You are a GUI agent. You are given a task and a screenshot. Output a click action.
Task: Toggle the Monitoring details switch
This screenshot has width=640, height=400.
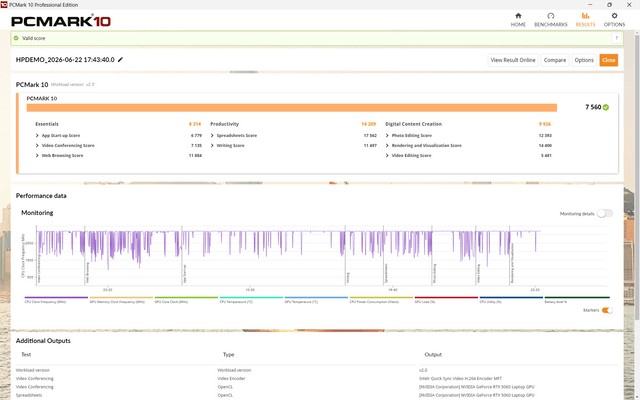604,213
